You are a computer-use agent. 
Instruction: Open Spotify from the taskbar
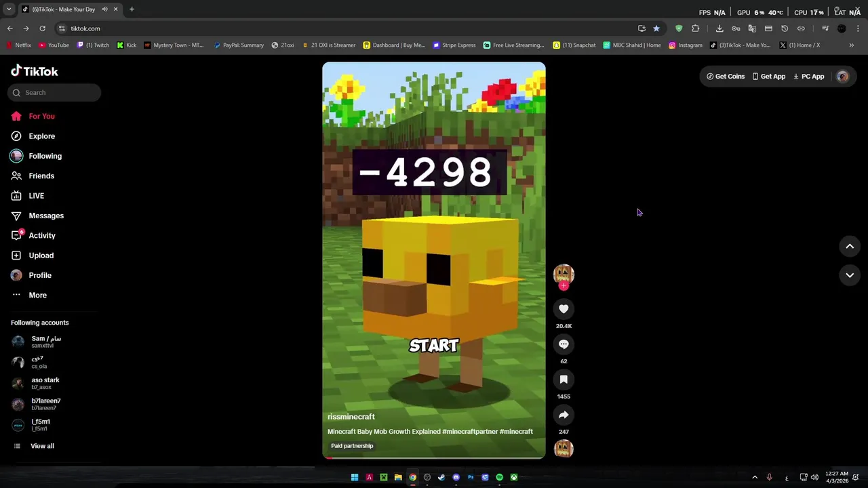point(500,477)
